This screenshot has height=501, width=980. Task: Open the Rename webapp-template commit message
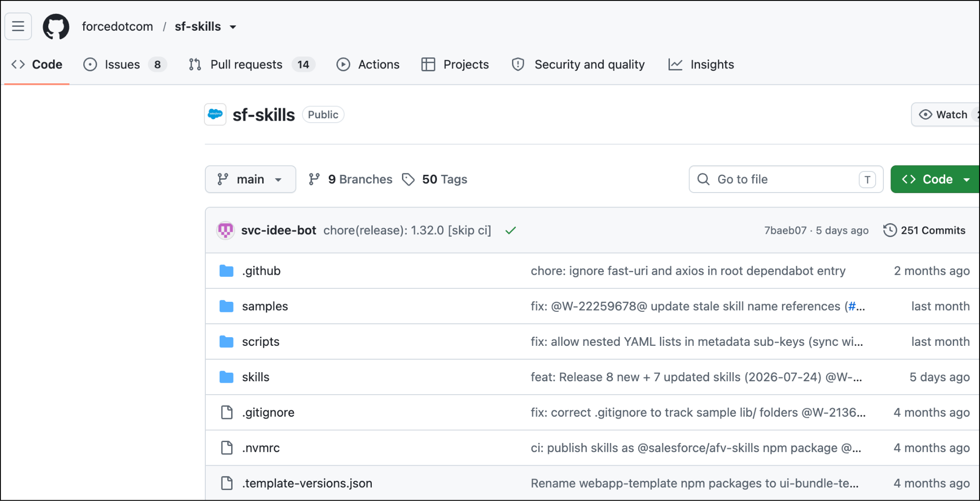pyautogui.click(x=695, y=483)
